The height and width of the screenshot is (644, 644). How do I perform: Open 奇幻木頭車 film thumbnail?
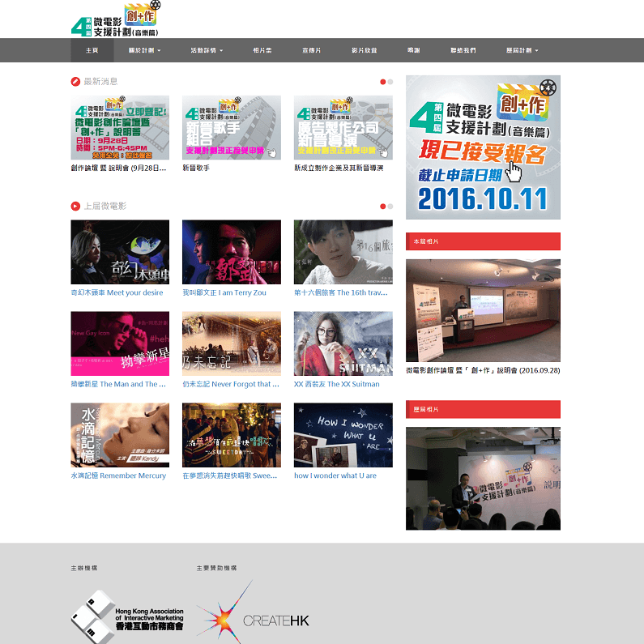(120, 252)
